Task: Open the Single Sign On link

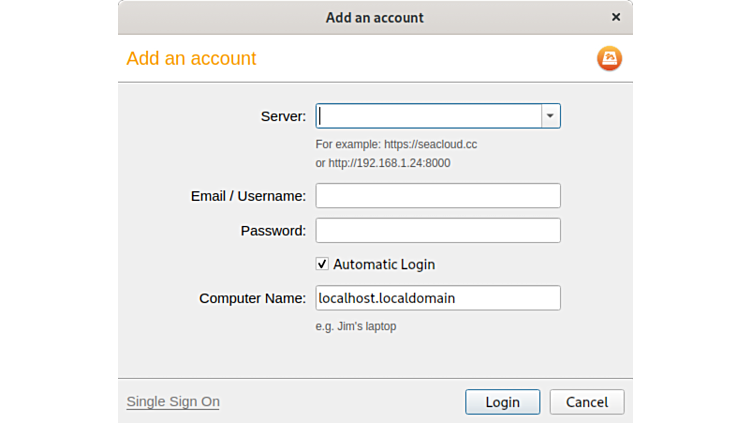Action: pos(173,402)
